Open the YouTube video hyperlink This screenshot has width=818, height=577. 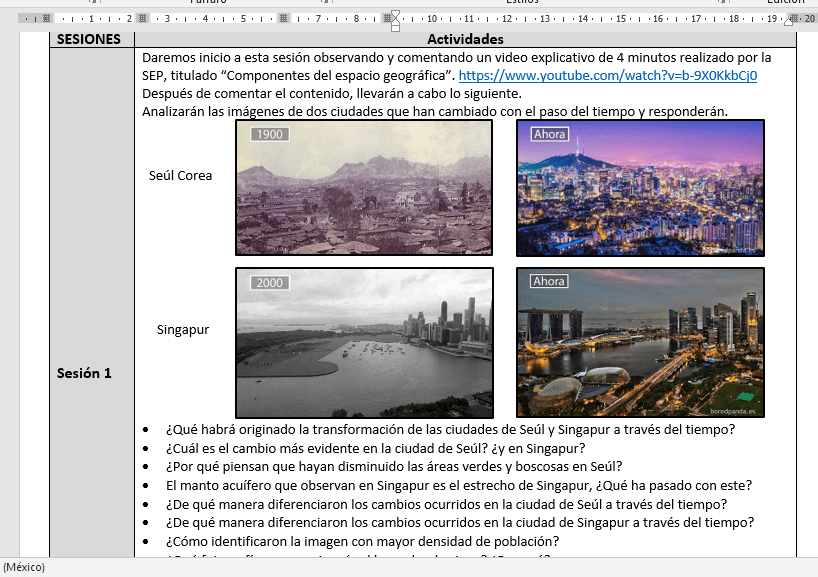(608, 76)
